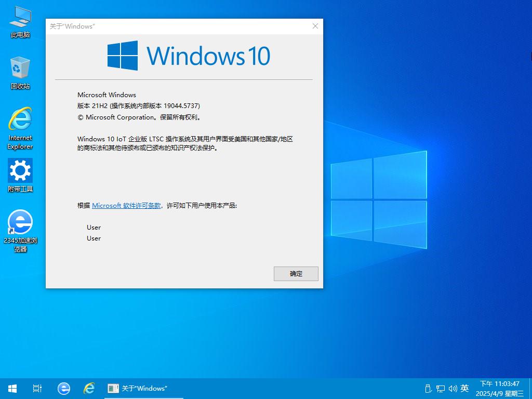The image size is (532, 399).
Task: Launch Internet Explorer from the taskbar
Action: tap(89, 388)
